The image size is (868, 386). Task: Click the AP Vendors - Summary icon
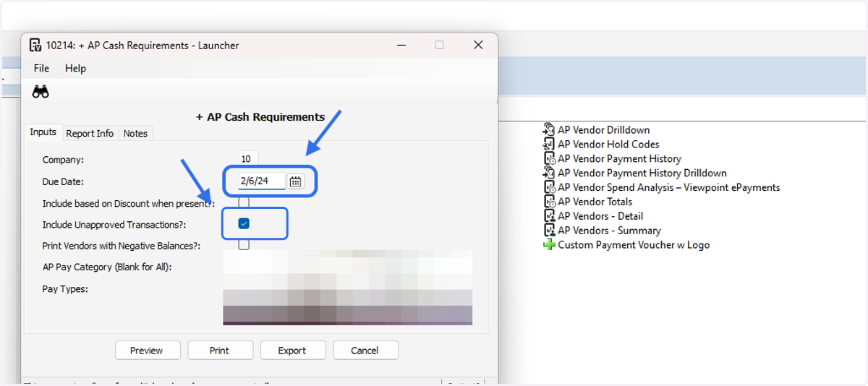[548, 231]
